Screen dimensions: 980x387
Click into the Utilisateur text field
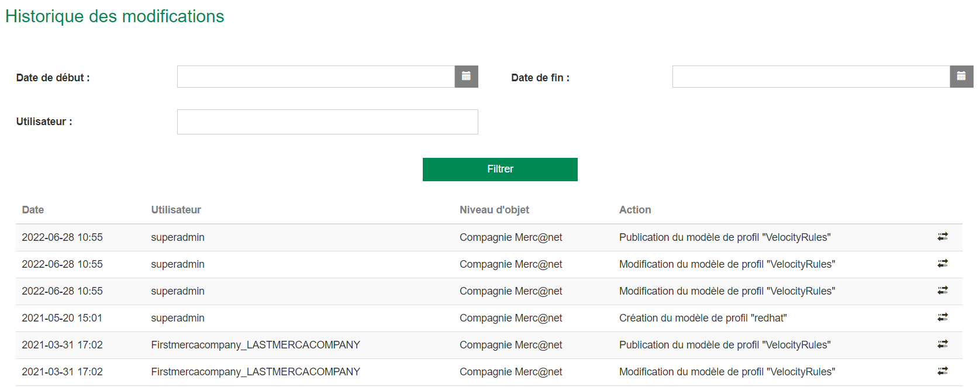(x=327, y=122)
